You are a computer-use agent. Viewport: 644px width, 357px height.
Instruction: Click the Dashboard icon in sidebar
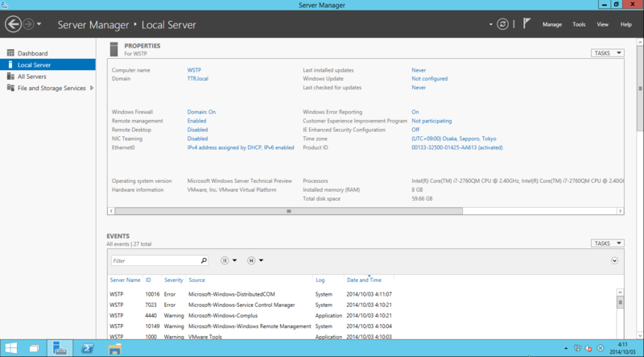click(10, 53)
